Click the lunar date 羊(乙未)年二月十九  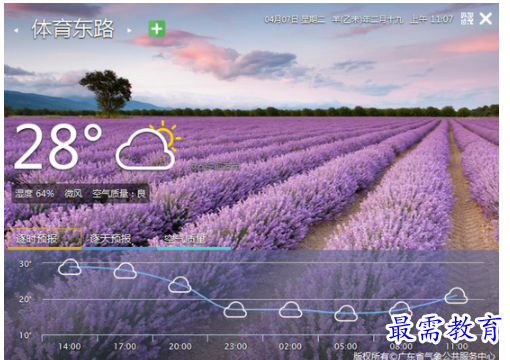(x=367, y=20)
